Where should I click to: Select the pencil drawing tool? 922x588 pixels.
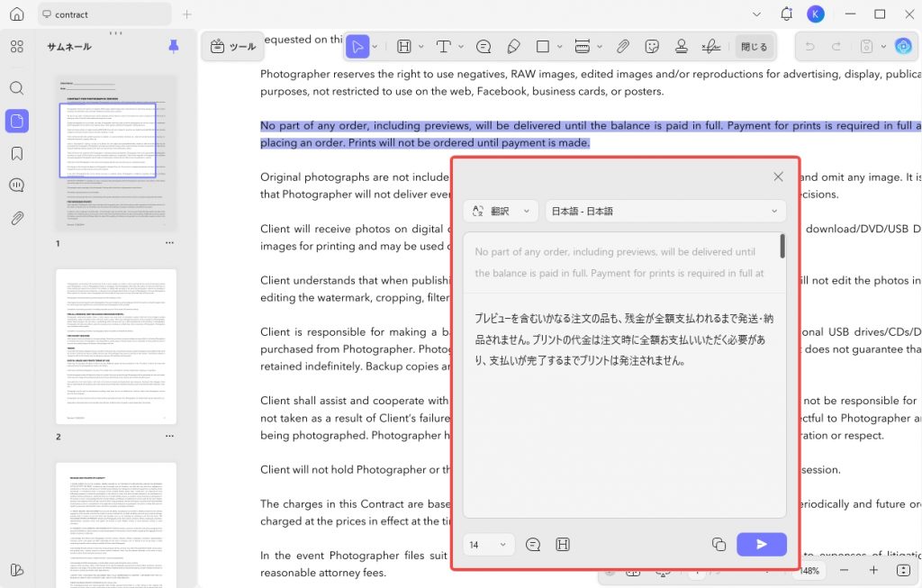513,47
